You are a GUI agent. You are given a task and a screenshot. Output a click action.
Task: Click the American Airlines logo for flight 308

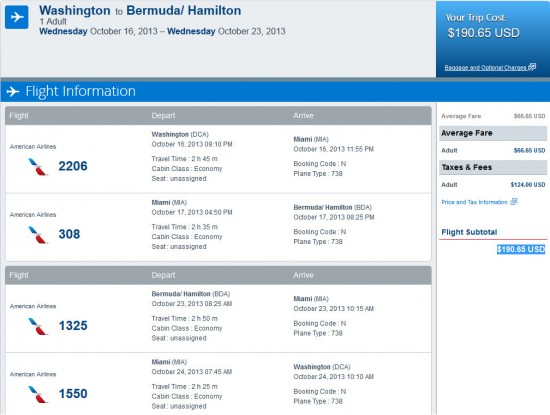coord(38,235)
